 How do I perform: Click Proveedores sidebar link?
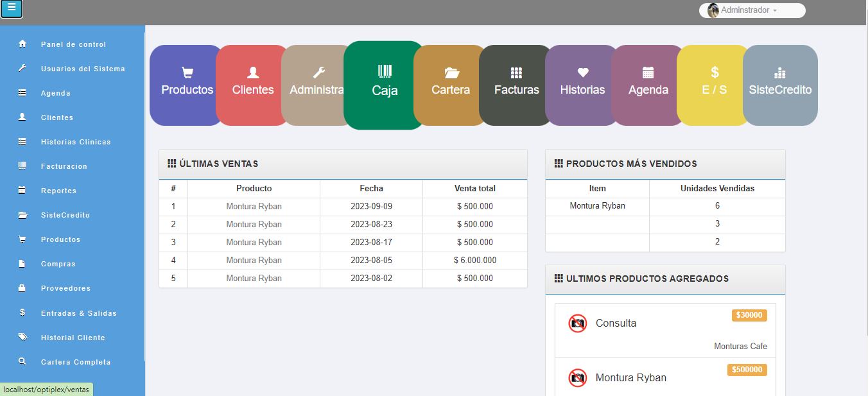65,288
